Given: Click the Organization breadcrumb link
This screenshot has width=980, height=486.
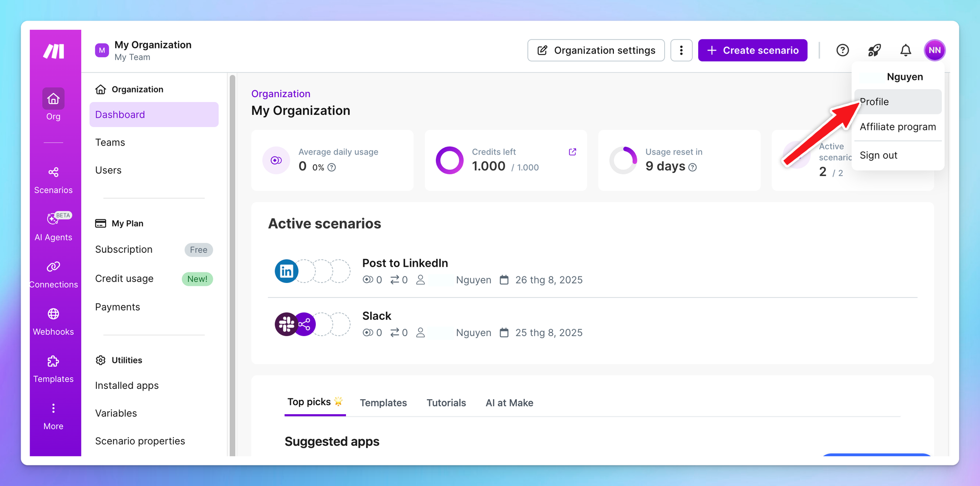Looking at the screenshot, I should pyautogui.click(x=280, y=94).
